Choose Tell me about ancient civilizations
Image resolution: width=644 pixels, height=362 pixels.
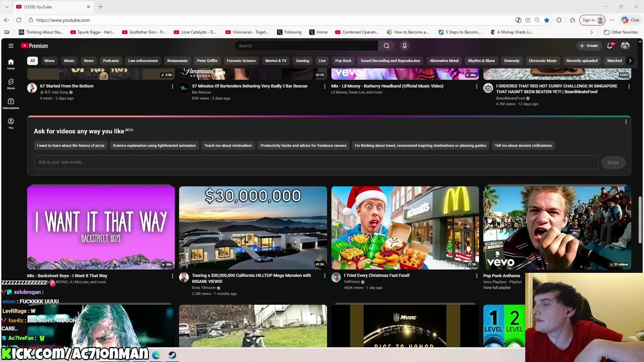coord(523,146)
